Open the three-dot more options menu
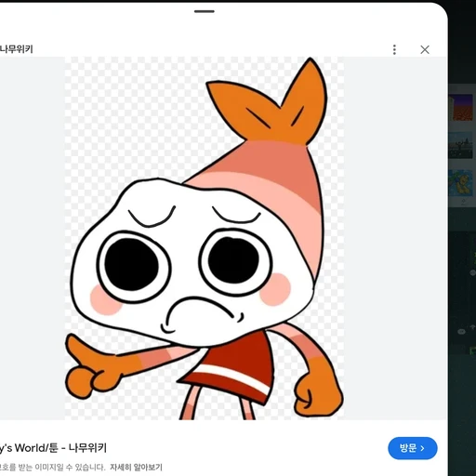This screenshot has width=476, height=476. point(394,49)
